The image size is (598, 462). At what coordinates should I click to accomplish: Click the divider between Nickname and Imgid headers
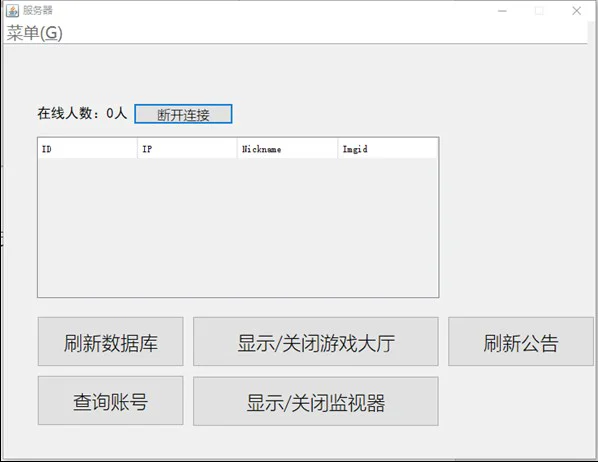[x=338, y=149]
